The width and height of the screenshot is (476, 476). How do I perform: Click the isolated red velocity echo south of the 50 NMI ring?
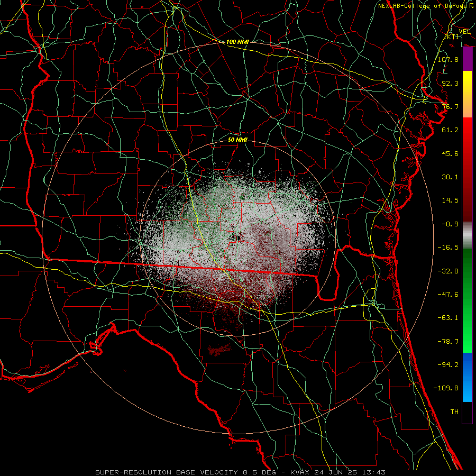(x=219, y=350)
